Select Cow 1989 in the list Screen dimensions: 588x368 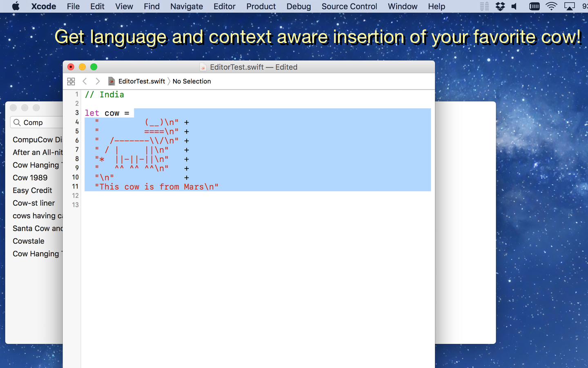(30, 178)
